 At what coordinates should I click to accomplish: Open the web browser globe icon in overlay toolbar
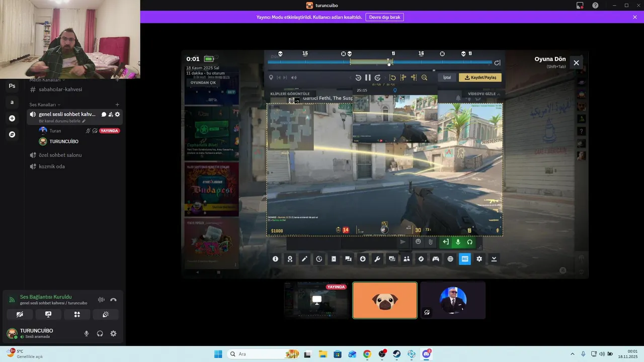450,259
